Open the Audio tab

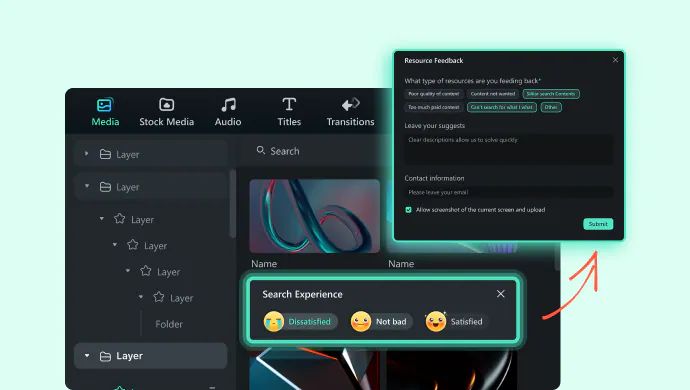pos(228,112)
